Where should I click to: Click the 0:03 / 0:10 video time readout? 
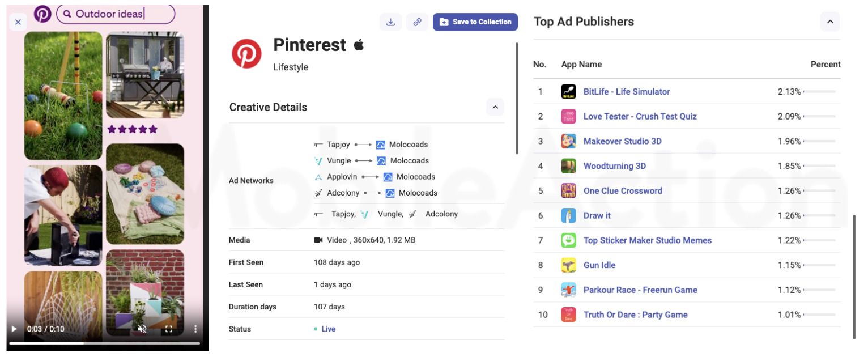click(46, 329)
